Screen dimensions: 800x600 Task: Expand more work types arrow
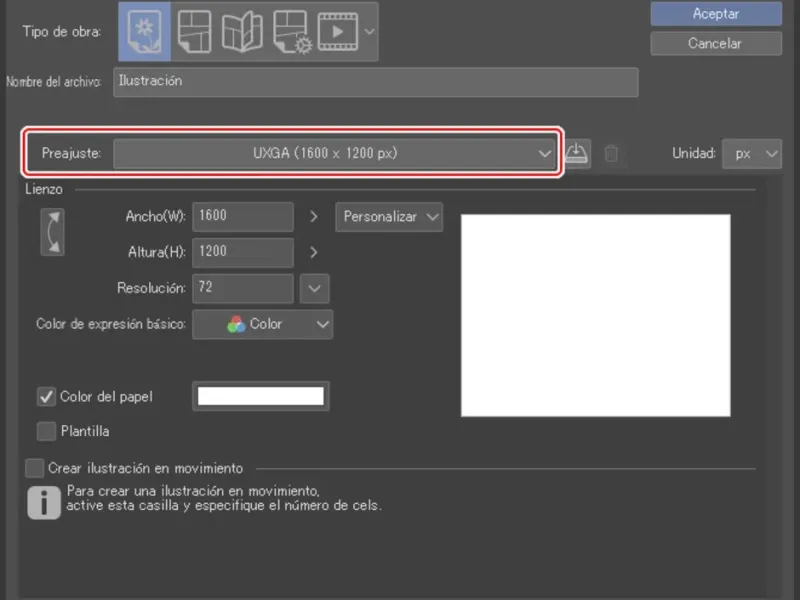pyautogui.click(x=369, y=32)
